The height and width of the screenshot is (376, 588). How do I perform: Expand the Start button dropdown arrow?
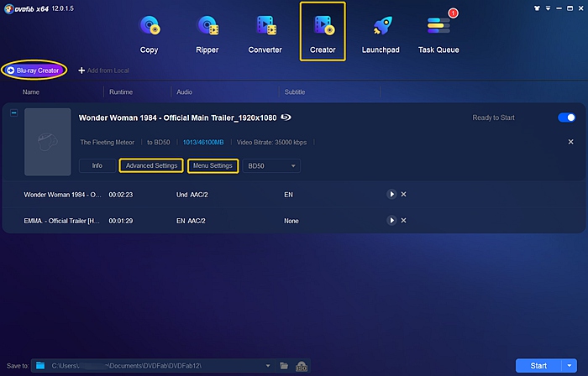[570, 366]
